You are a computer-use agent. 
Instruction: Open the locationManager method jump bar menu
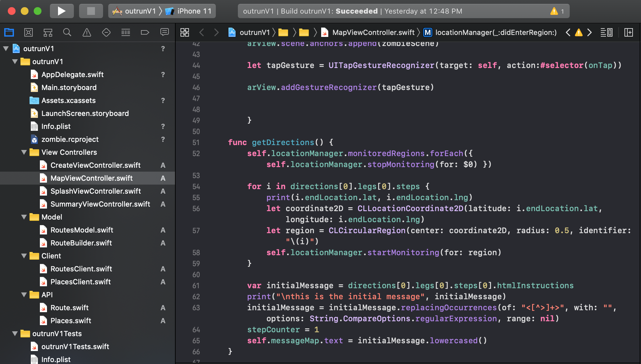click(495, 32)
